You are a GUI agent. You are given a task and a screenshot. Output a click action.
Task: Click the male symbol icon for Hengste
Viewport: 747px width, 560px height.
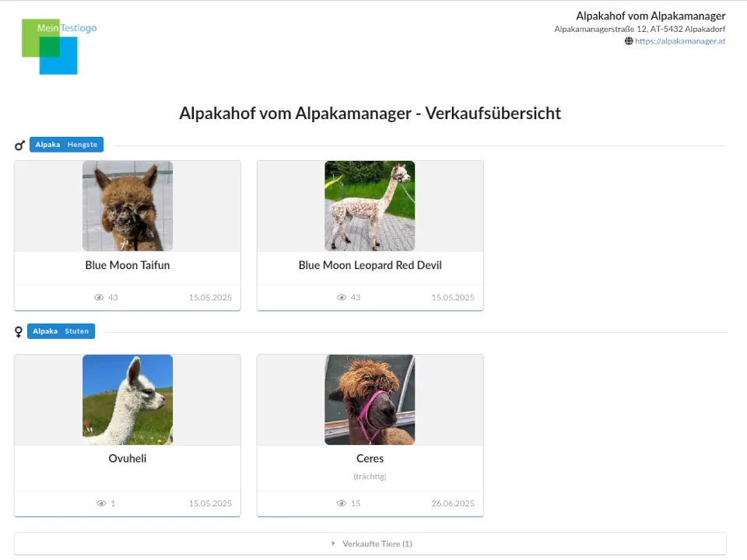[x=20, y=145]
